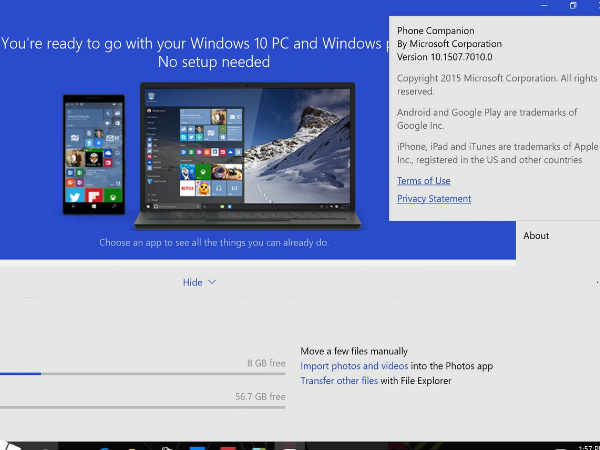Viewport: 600px width, 450px height.
Task: Click the Netflix tile on the laptop screen
Action: pos(186,188)
